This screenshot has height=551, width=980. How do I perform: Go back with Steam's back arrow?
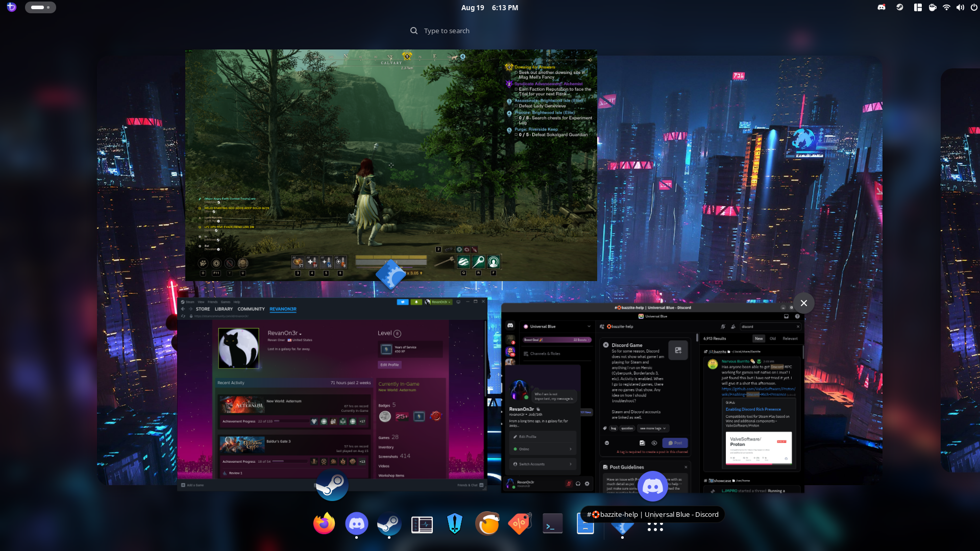point(183,309)
